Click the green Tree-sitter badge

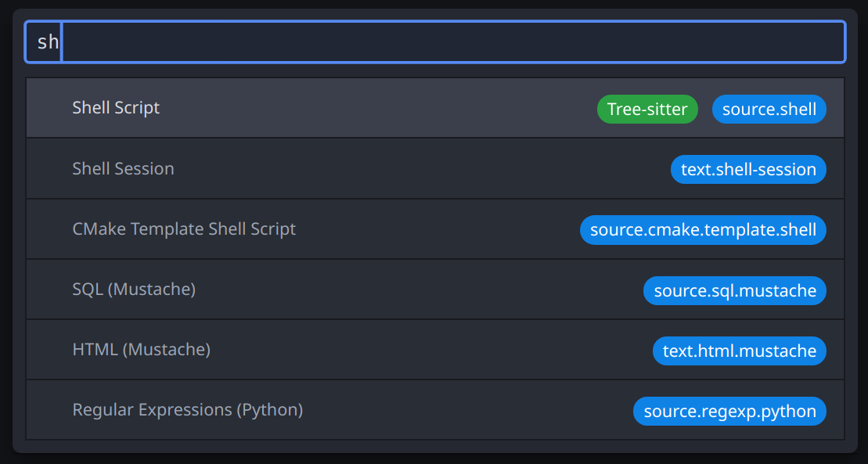646,110
